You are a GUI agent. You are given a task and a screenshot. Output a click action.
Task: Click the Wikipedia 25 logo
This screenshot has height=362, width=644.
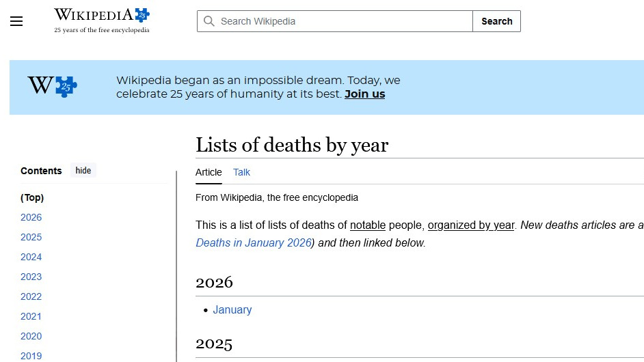tap(101, 20)
